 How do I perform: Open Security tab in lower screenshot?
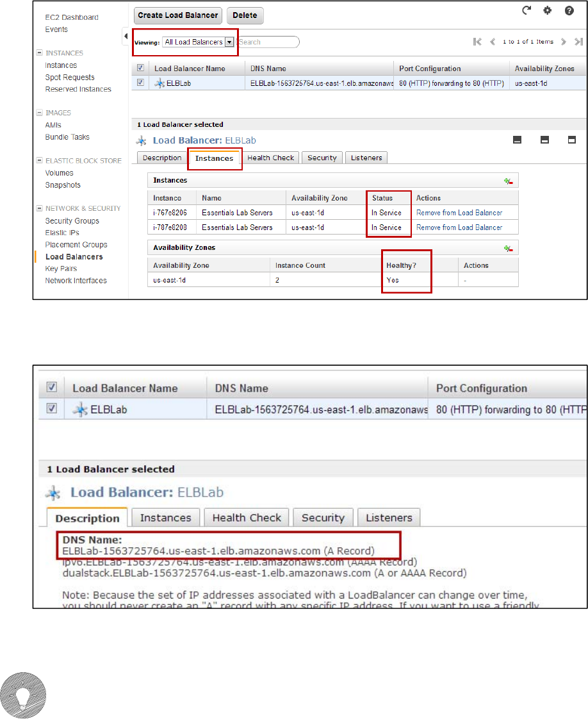[x=323, y=518]
